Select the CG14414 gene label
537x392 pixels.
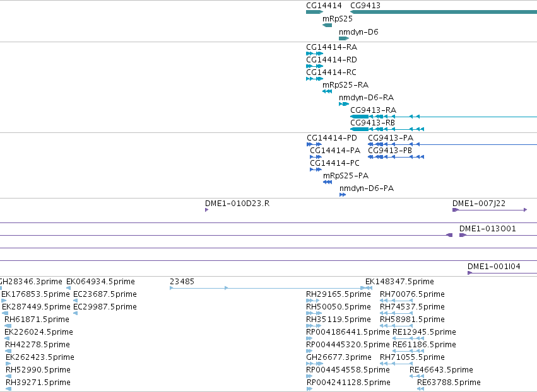click(324, 6)
